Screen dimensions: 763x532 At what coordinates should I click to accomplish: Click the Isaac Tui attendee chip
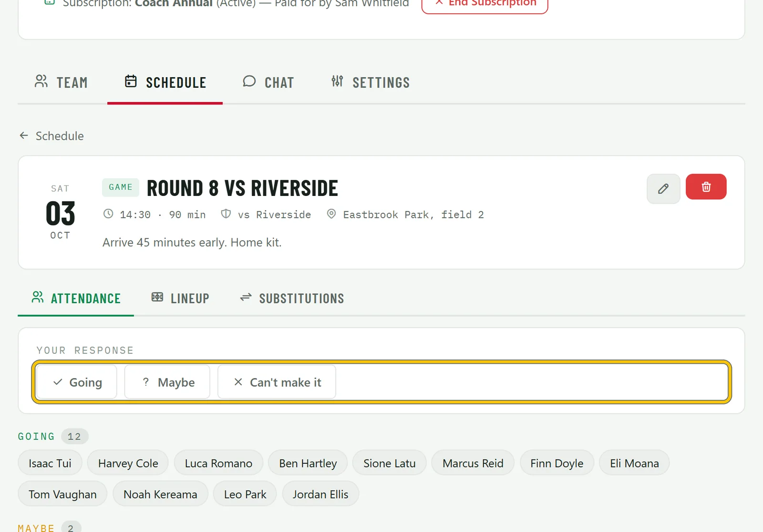pyautogui.click(x=50, y=463)
